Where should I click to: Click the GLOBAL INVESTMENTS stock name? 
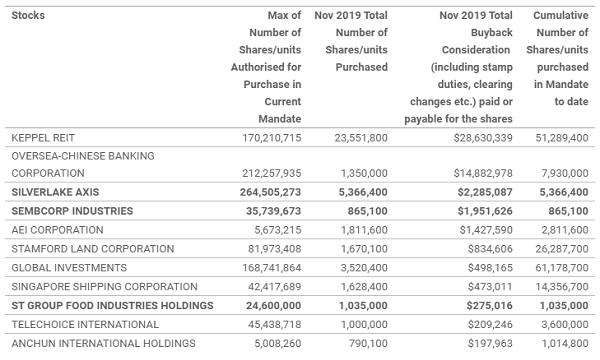pyautogui.click(x=69, y=268)
